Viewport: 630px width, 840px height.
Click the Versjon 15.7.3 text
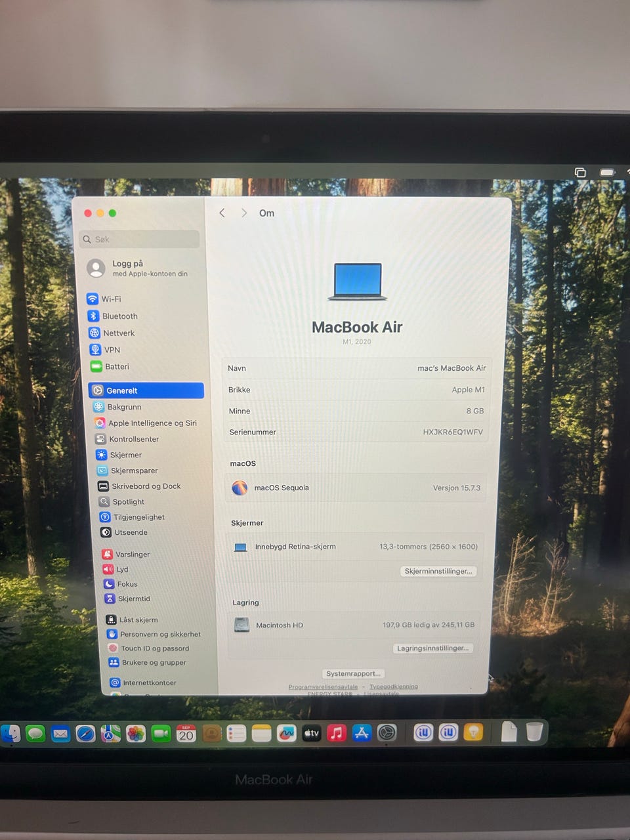(457, 488)
